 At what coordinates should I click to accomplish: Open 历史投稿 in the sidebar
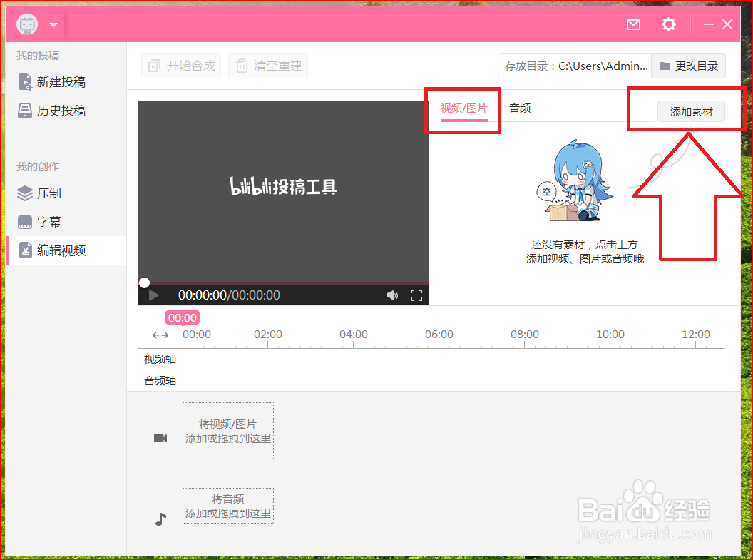[66, 111]
